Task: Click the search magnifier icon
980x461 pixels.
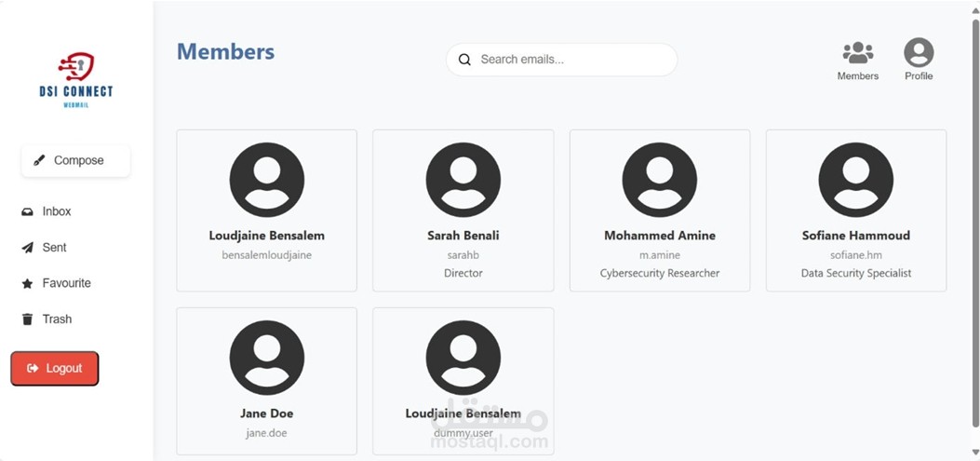Action: (464, 60)
